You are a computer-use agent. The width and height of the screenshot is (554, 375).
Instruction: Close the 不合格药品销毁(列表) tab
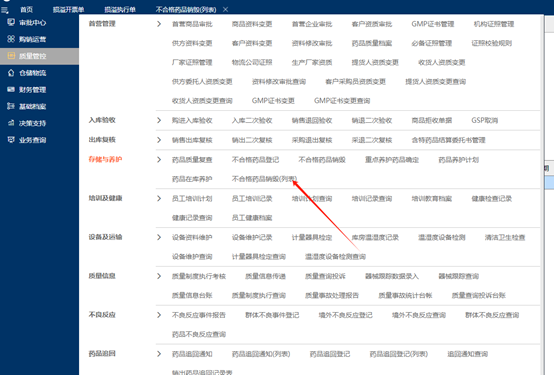pyautogui.click(x=225, y=10)
